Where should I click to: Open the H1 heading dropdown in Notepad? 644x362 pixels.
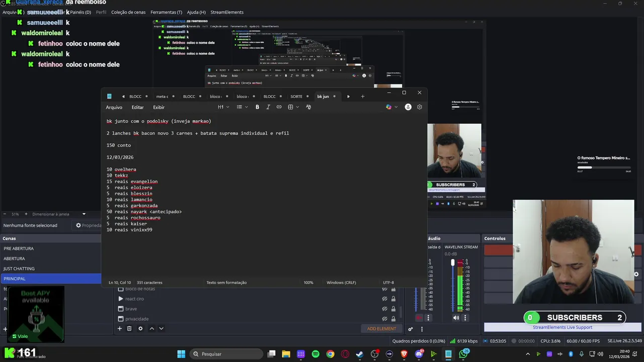click(223, 107)
